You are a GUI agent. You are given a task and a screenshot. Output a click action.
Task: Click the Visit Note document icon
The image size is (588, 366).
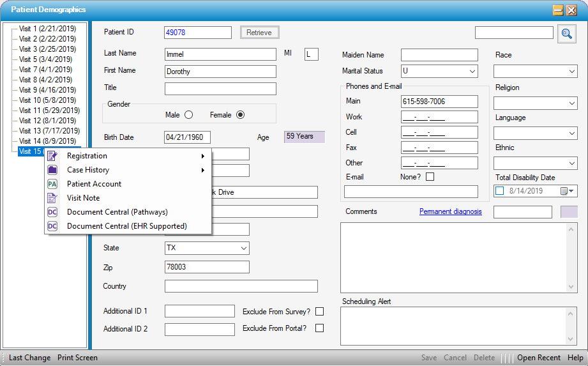pos(52,198)
